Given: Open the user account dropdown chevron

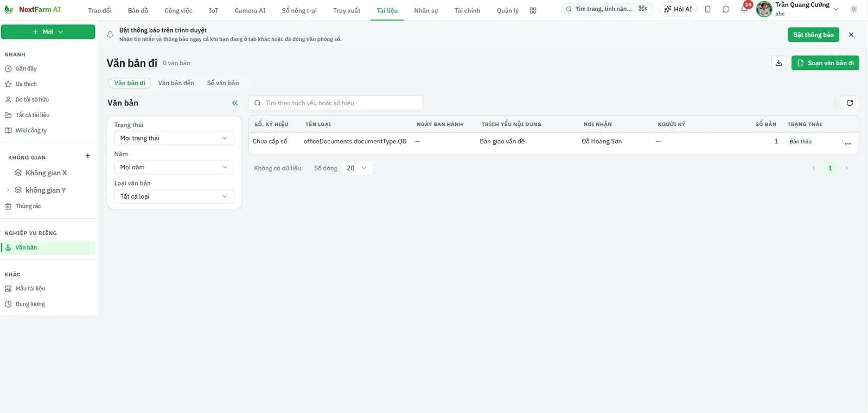Looking at the screenshot, I should point(836,9).
